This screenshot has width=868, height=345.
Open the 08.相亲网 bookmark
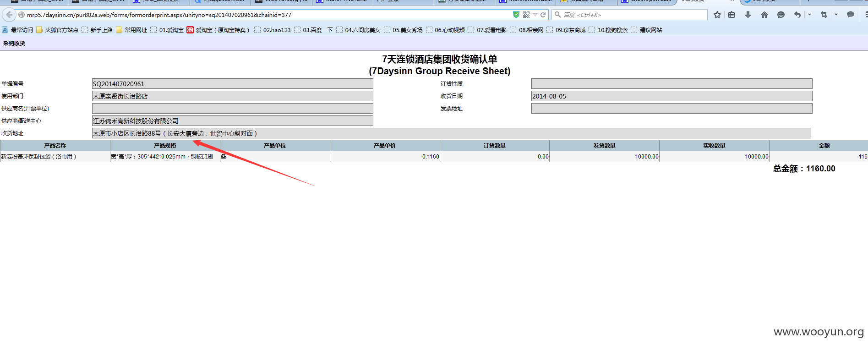pyautogui.click(x=527, y=30)
